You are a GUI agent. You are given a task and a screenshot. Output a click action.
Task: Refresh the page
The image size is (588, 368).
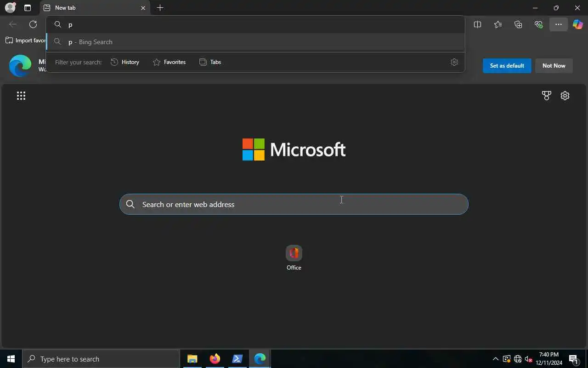pos(33,24)
